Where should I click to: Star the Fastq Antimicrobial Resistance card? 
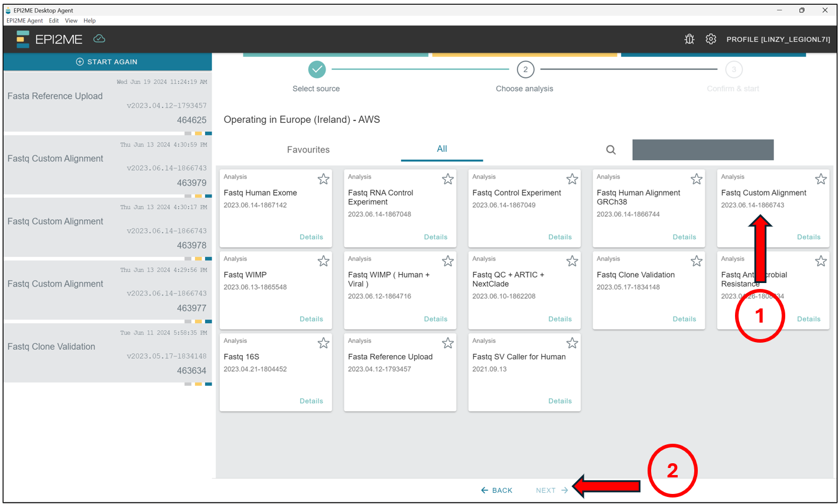821,261
